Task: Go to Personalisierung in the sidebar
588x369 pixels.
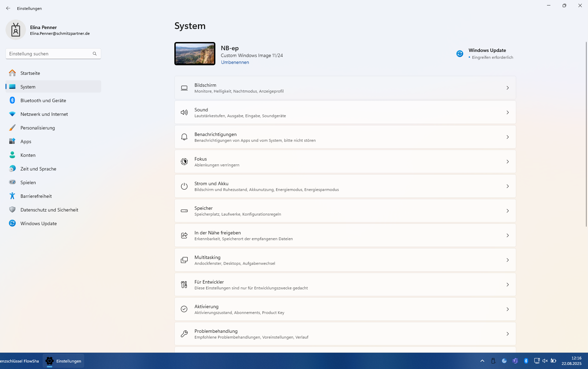Action: 38,128
